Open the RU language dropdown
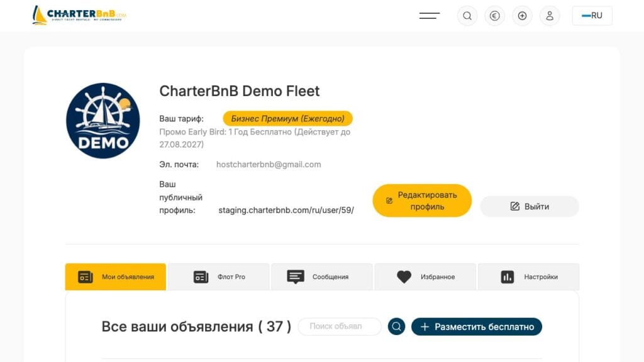 coord(592,16)
